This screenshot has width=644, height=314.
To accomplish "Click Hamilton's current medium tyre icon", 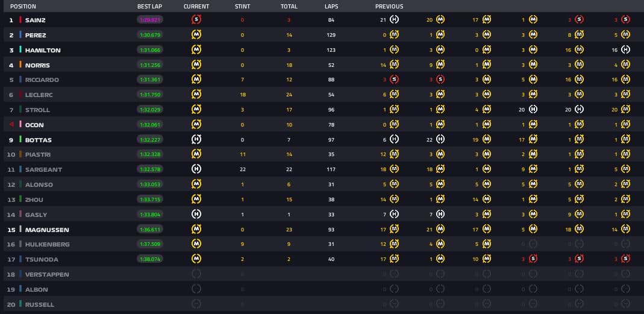I will pyautogui.click(x=196, y=49).
